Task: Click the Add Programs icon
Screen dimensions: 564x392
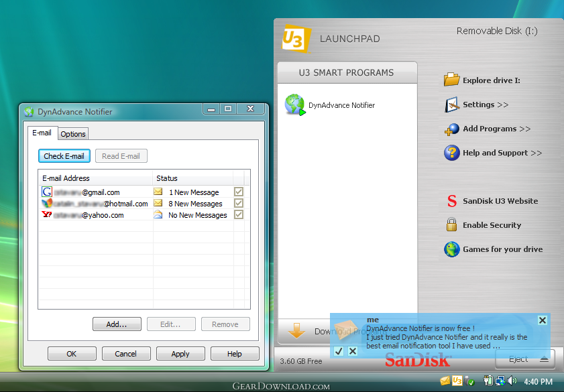Action: (452, 129)
